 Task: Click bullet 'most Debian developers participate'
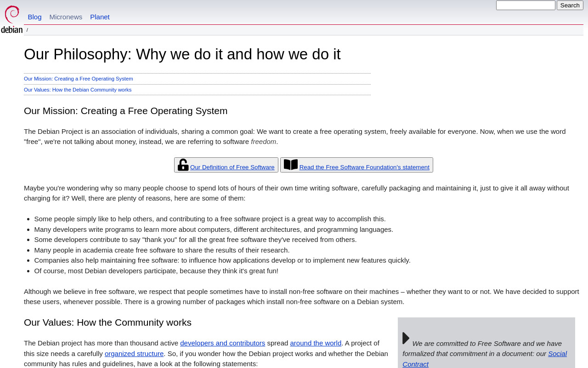tap(156, 271)
